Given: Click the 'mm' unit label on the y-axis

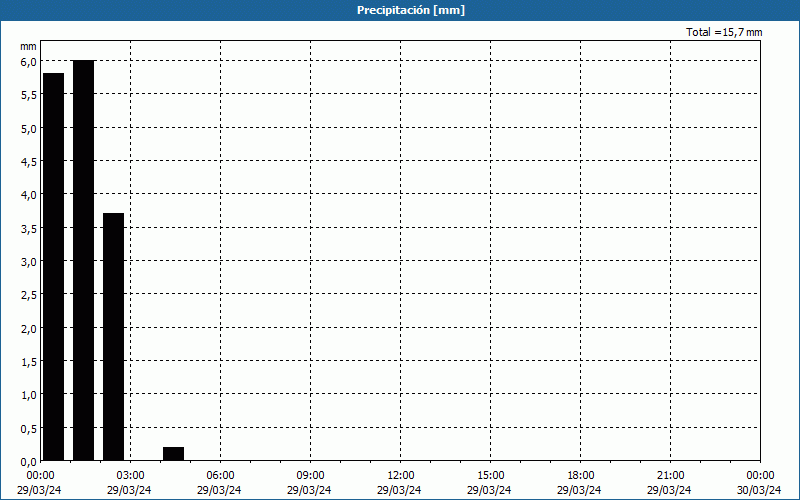Looking at the screenshot, I should tap(29, 46).
